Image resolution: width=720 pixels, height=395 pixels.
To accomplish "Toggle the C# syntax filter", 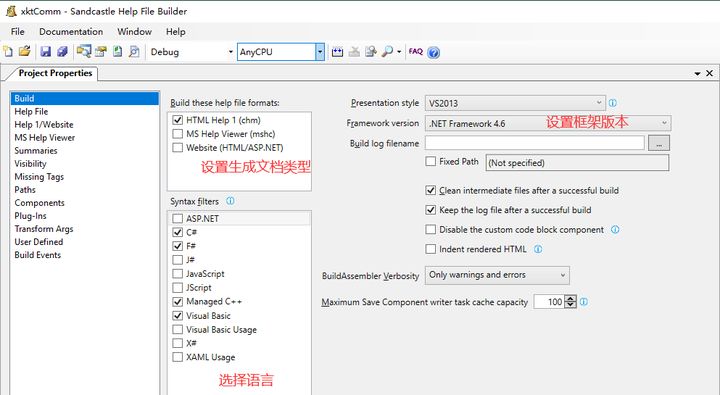I will 178,232.
